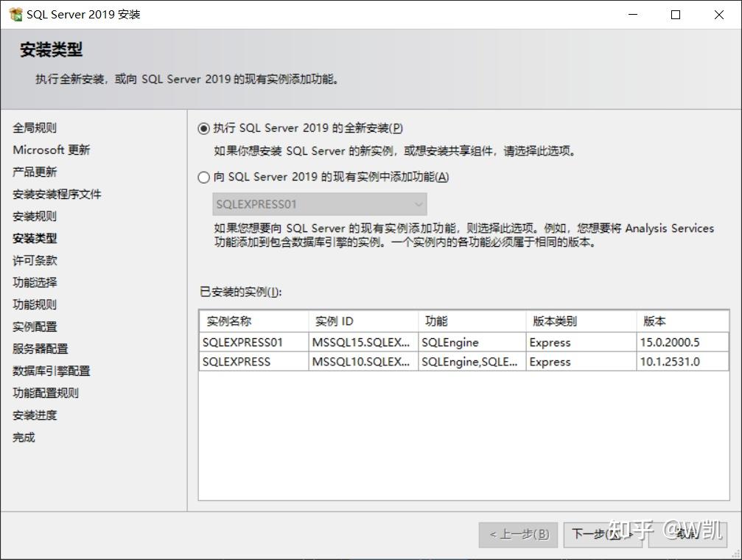742x560 pixels.
Task: Click version cell 10.1.2531.0
Action: (682, 362)
